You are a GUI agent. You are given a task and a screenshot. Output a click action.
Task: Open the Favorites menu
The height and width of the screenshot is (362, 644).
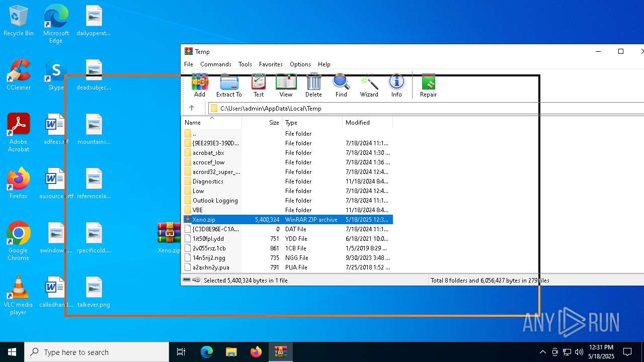pos(271,64)
